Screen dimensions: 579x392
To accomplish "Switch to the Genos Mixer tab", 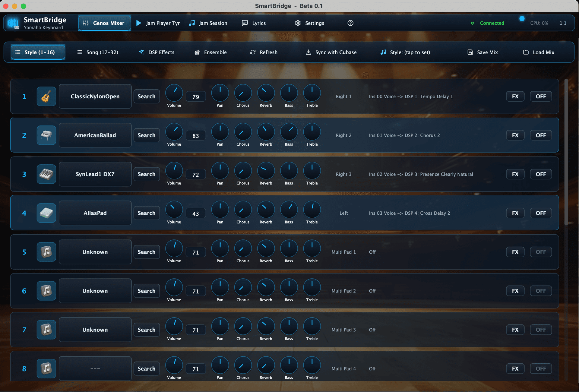I will tap(105, 23).
